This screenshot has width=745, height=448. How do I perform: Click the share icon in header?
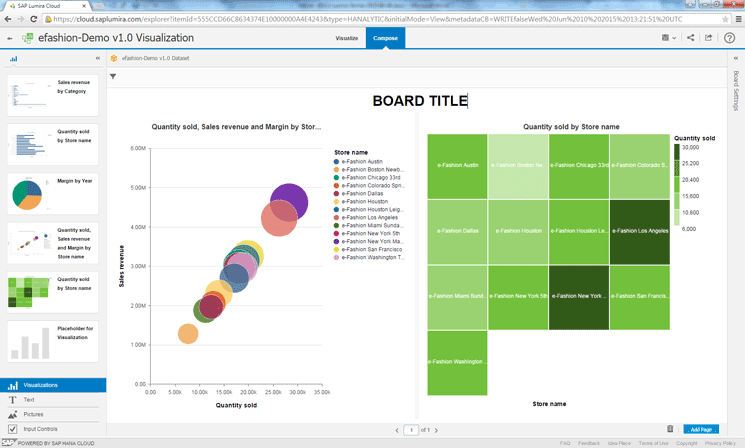[x=690, y=38]
